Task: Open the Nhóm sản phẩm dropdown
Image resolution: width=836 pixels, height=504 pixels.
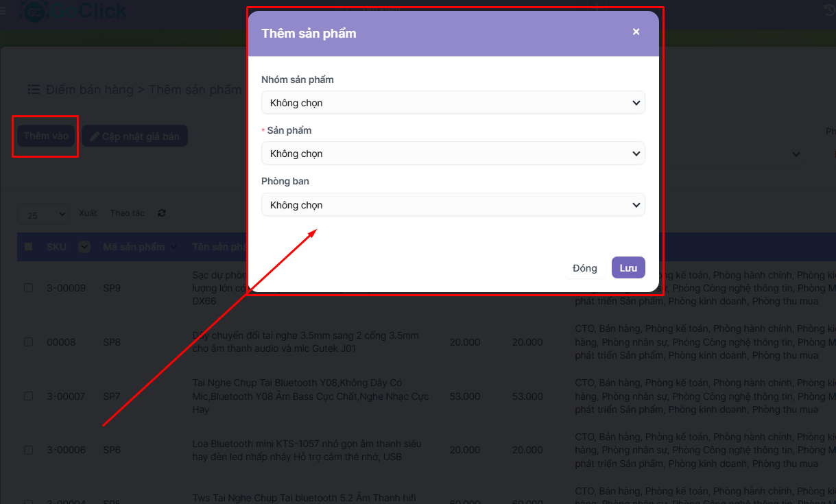Action: coord(453,103)
